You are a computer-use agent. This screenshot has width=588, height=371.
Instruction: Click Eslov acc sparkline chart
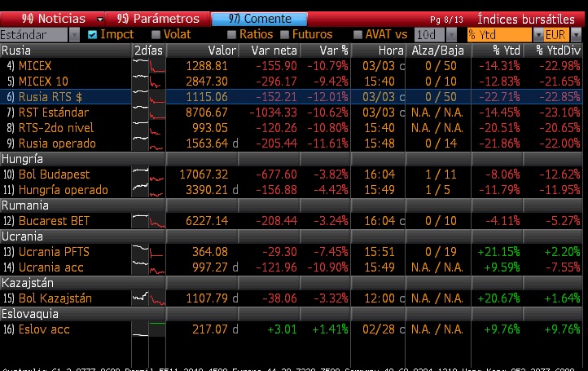pos(148,329)
